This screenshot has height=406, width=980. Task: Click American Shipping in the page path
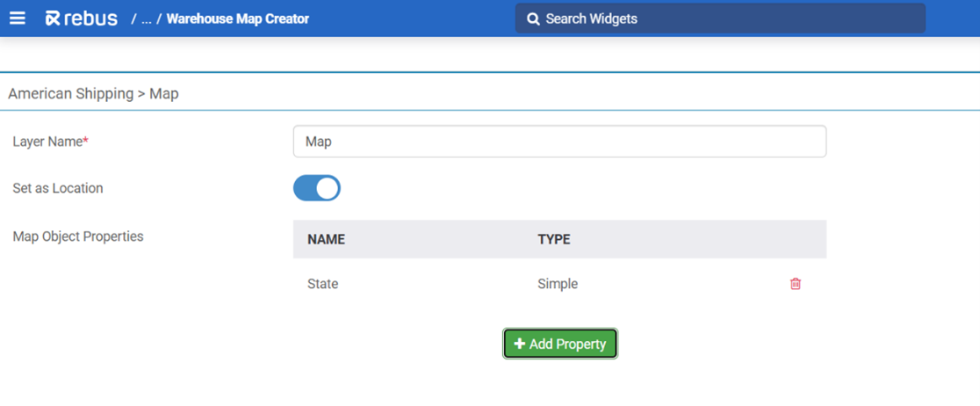click(x=70, y=93)
